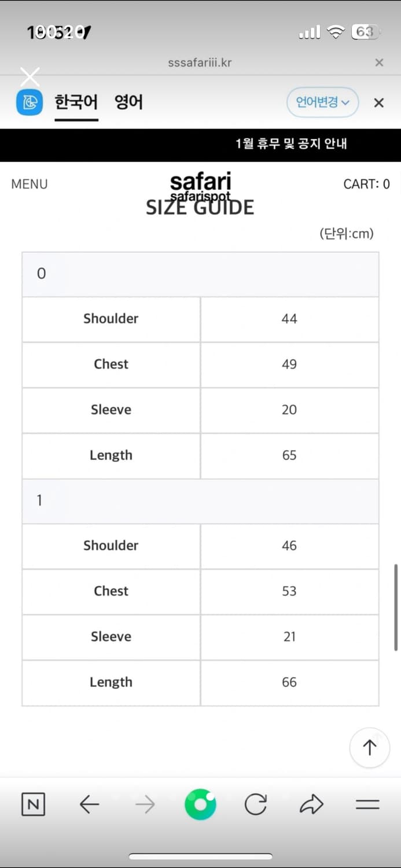Select the 한국어 tab
The height and width of the screenshot is (868, 401).
(x=76, y=102)
